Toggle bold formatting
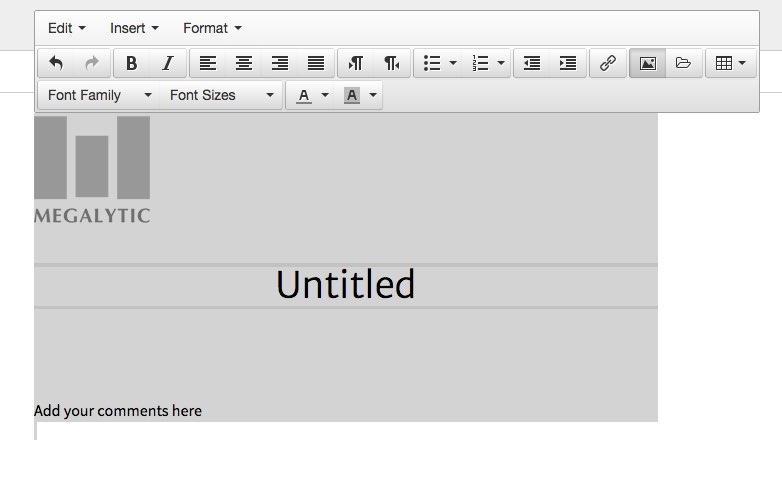This screenshot has width=782, height=477. (131, 63)
